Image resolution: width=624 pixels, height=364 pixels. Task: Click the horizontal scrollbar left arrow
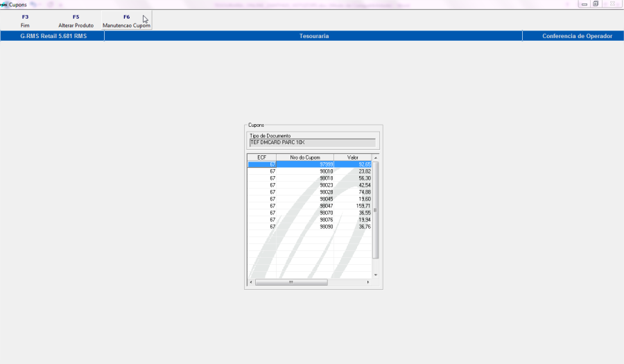(251, 282)
